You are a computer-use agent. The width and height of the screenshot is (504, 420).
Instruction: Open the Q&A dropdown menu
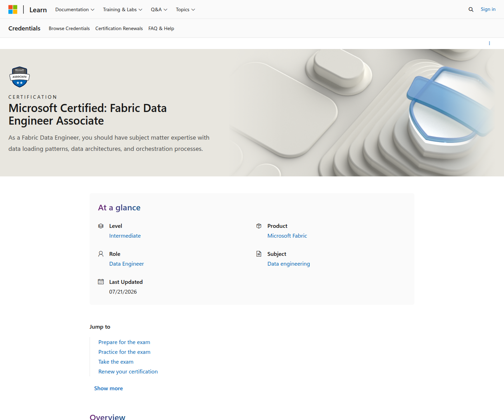159,9
